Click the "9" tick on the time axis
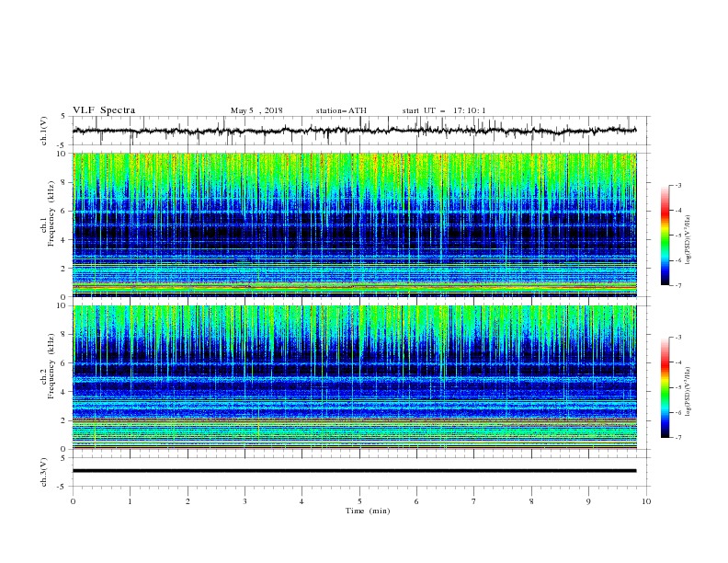The image size is (728, 563). (x=588, y=501)
